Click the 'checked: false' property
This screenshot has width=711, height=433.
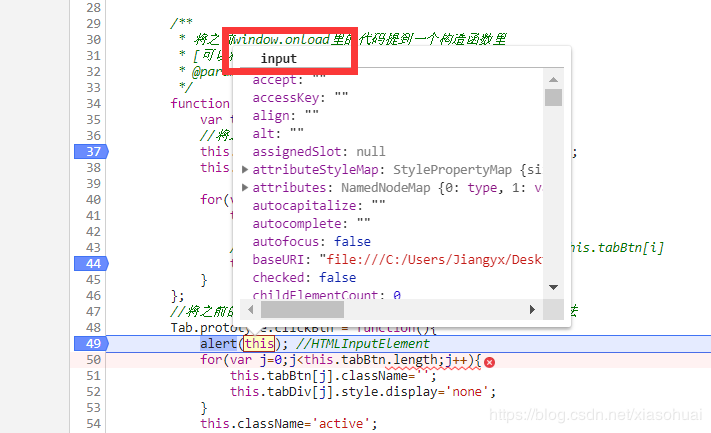click(304, 277)
